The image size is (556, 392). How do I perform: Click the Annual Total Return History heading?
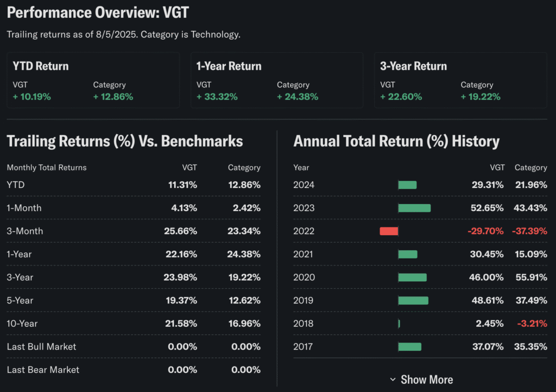(x=396, y=141)
